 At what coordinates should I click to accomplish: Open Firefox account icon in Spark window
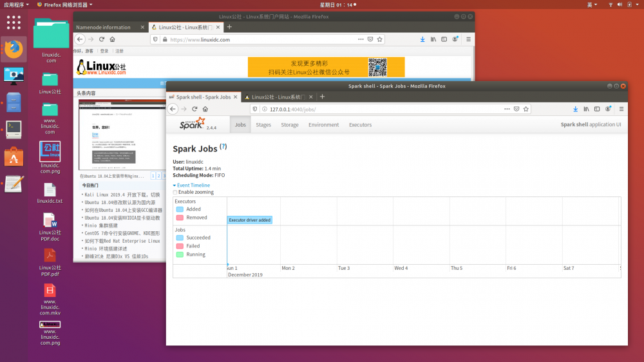point(608,110)
